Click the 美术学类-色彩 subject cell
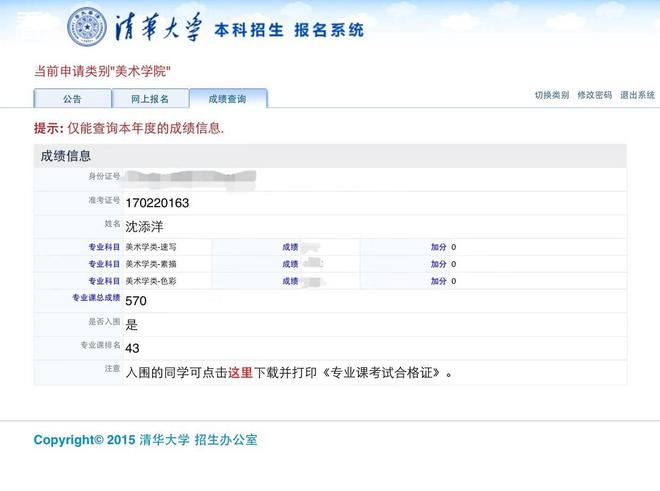Screen dimensions: 660x491 (151, 282)
